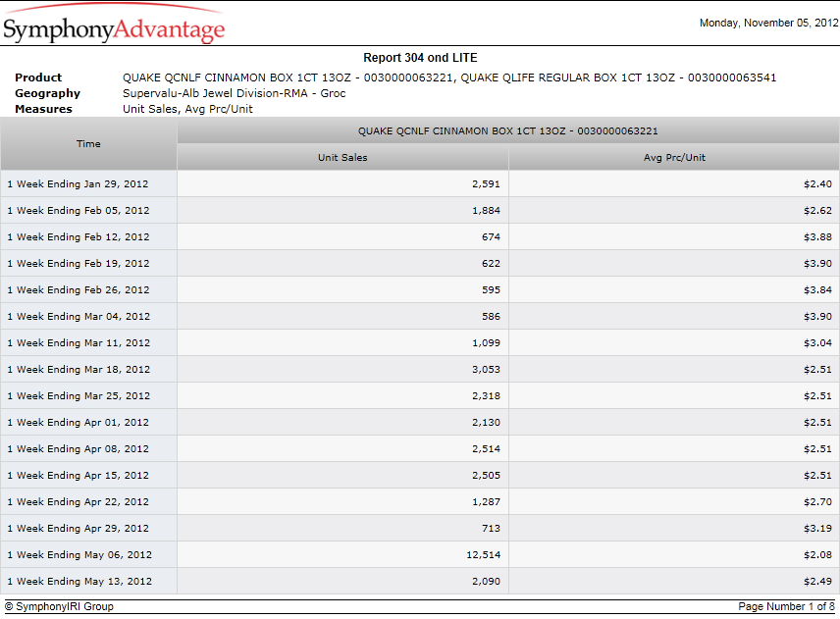Select the 'Unit Sales, Avg Prc/Unit' measures value
Image resolution: width=840 pixels, height=619 pixels.
[187, 109]
